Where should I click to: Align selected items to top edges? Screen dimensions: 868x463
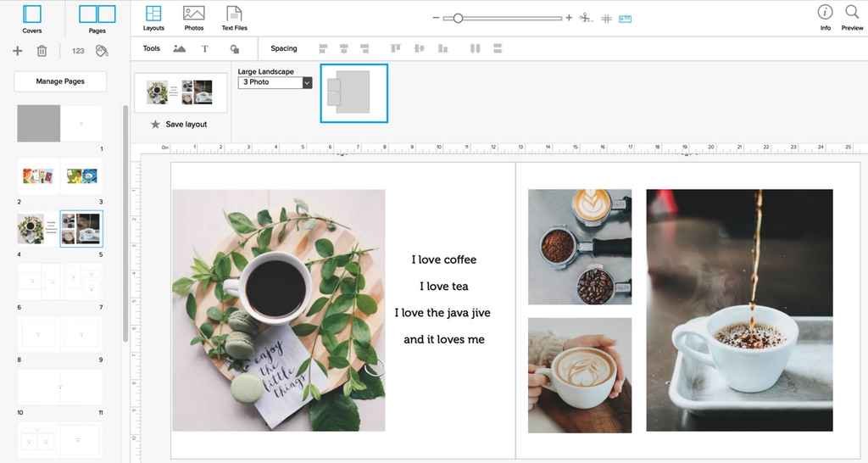(395, 48)
